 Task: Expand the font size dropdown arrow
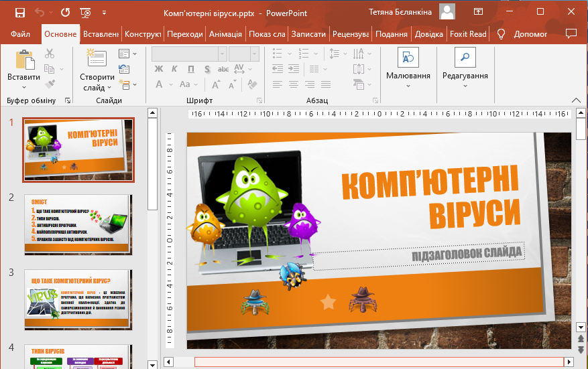(255, 54)
